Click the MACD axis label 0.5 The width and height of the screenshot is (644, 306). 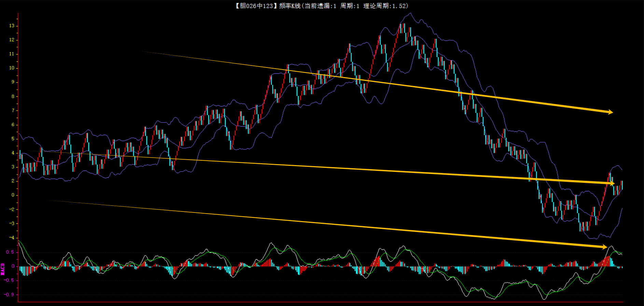click(x=10, y=252)
